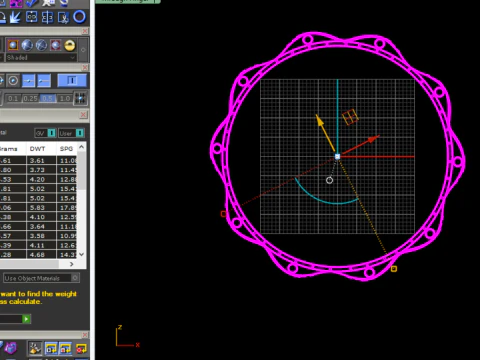Select the 0.25 increment option
480x360 pixels.
click(30, 98)
